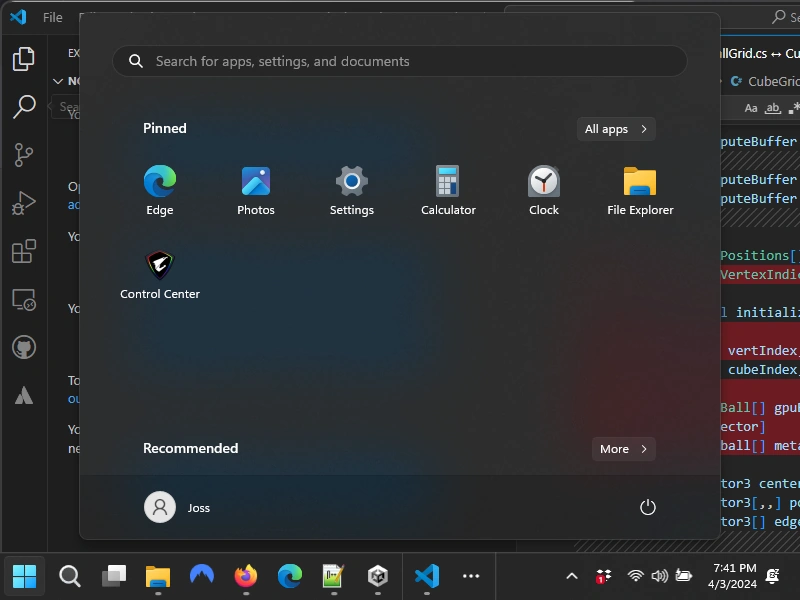Click the battery tray icon
This screenshot has height=600, width=800.
click(683, 577)
